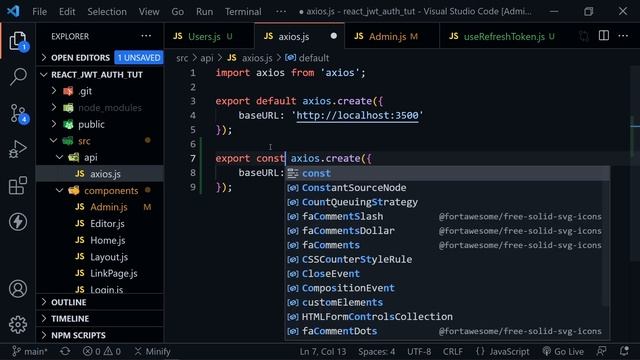Expand the NPM Scripts section
This screenshot has height=360, width=640.
coord(100,335)
